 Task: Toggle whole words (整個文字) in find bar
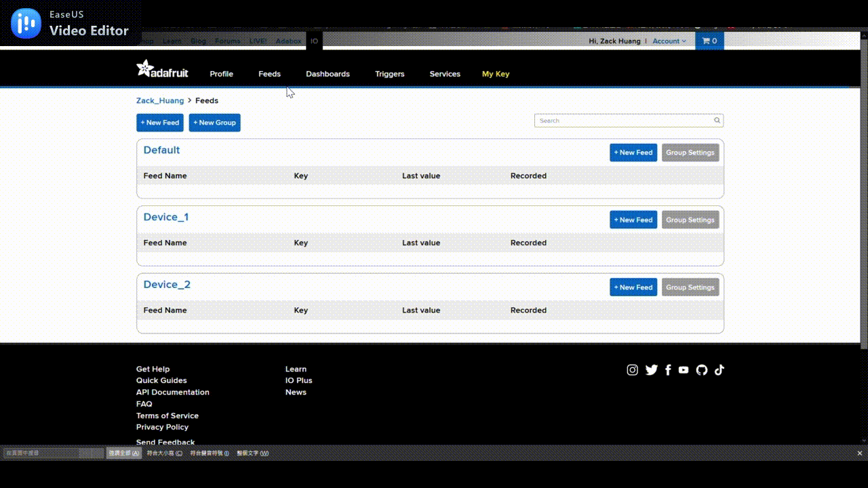(x=252, y=453)
